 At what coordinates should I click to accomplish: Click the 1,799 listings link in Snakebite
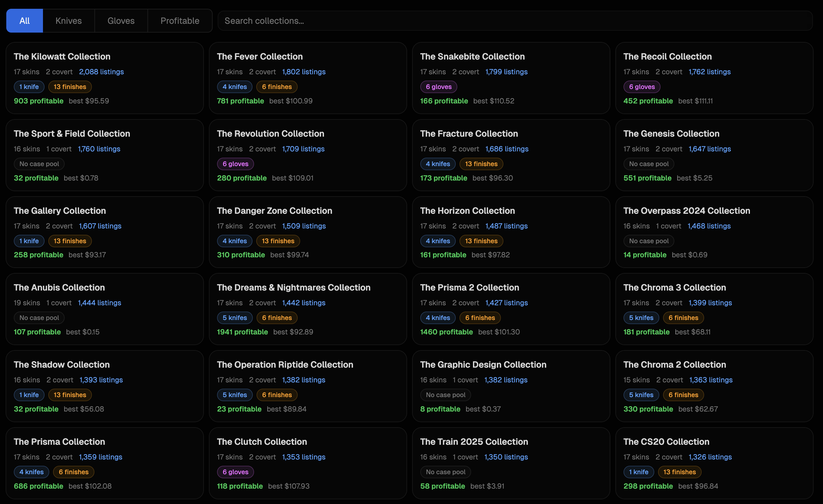coord(506,72)
